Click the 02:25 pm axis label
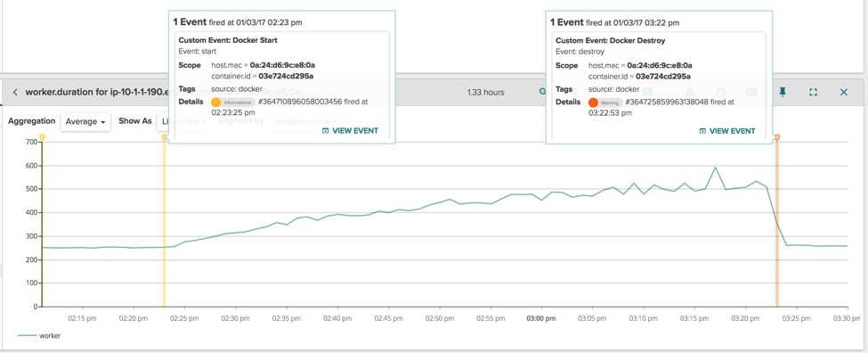 (184, 318)
